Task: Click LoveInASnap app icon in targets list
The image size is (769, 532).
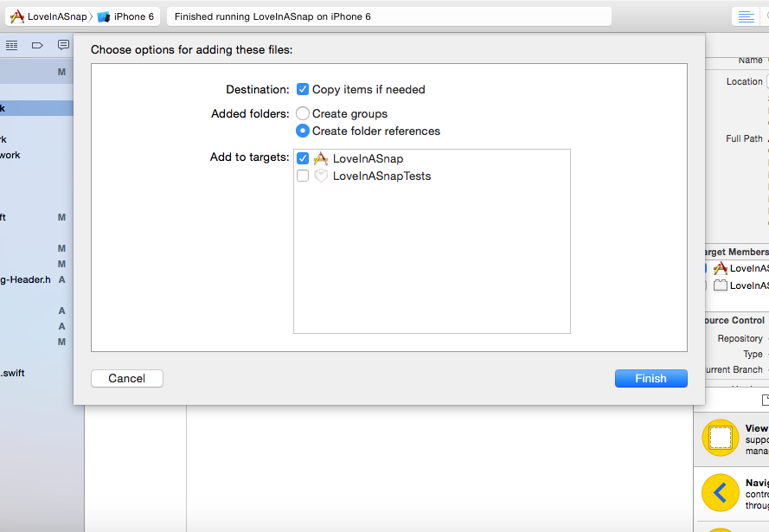Action: click(x=321, y=158)
